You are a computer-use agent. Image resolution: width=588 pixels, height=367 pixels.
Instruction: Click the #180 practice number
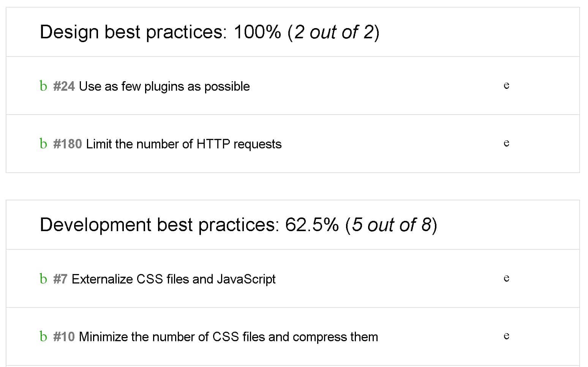[x=68, y=144]
